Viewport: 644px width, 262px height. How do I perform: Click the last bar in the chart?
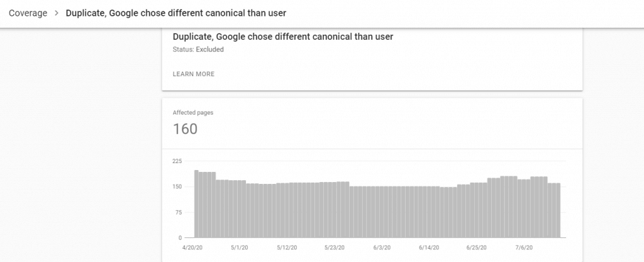(x=558, y=210)
